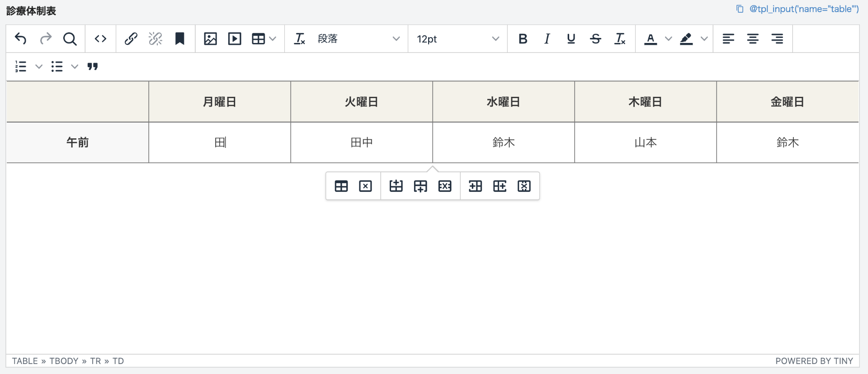Align text right
This screenshot has height=374, width=868.
click(777, 39)
